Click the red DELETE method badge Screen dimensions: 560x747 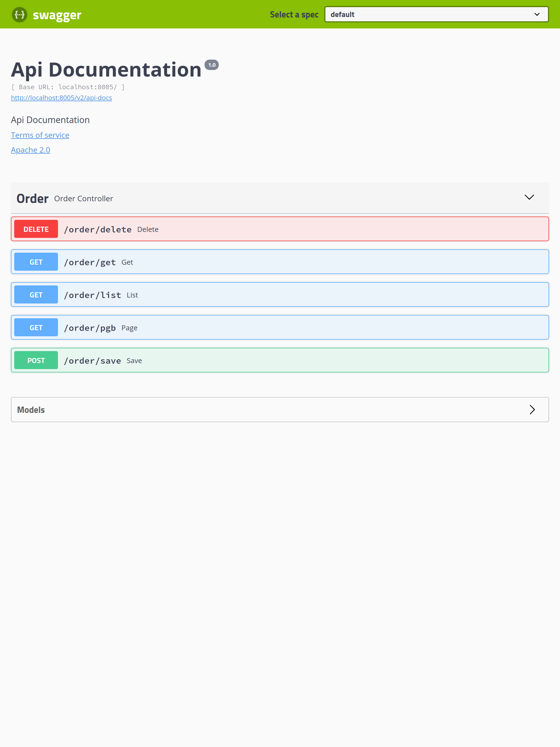click(x=36, y=229)
